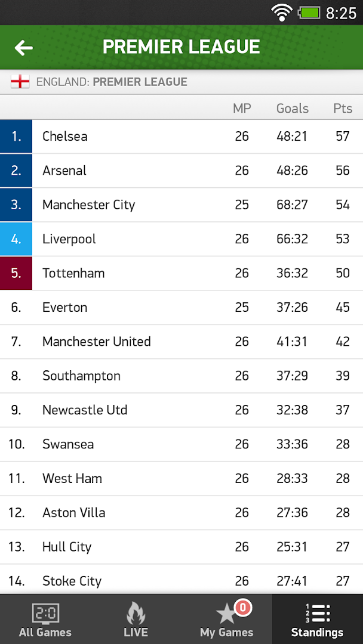Open My Games star tab

click(227, 620)
